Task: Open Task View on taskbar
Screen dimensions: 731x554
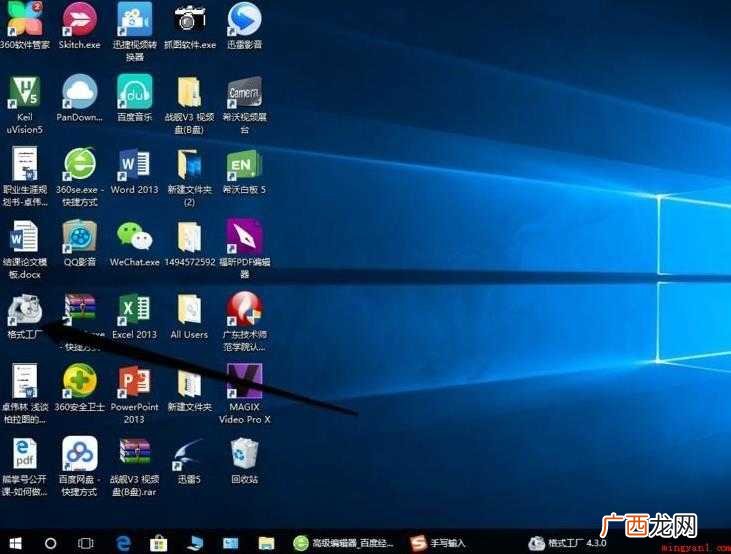Action: click(x=86, y=543)
